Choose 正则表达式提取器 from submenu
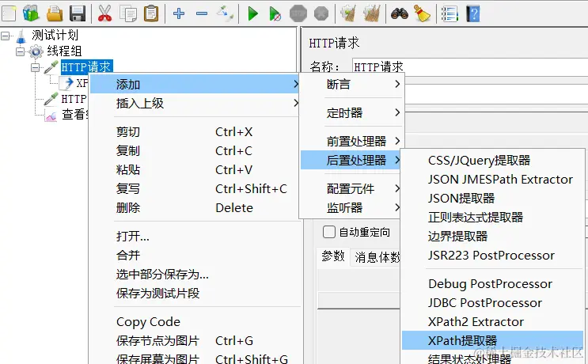The width and height of the screenshot is (588, 364). tap(492, 217)
